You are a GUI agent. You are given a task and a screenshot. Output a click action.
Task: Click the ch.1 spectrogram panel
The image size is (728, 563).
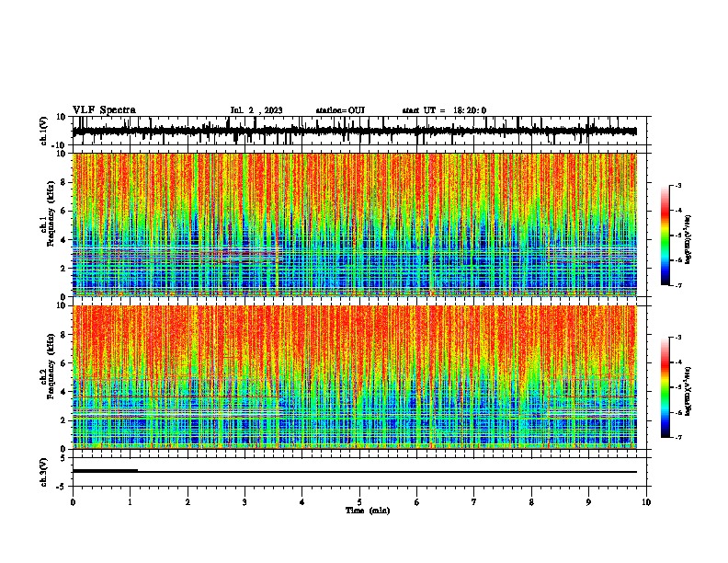point(354,224)
